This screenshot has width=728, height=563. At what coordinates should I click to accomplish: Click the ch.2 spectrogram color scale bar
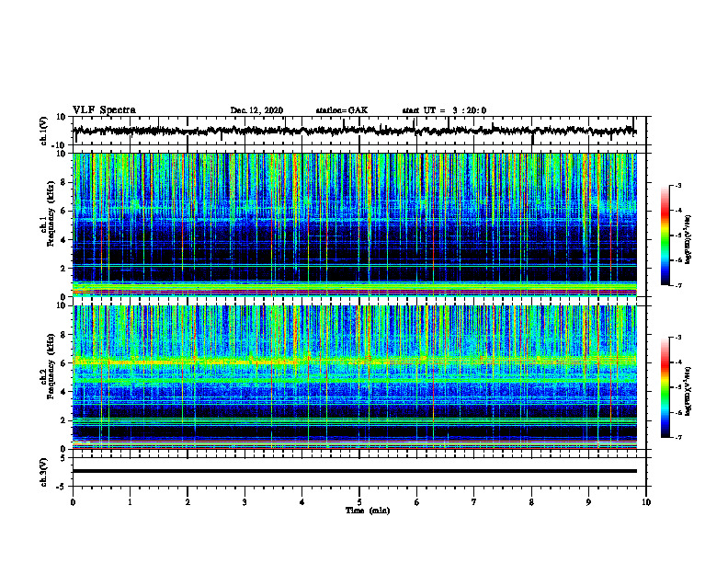(x=665, y=387)
